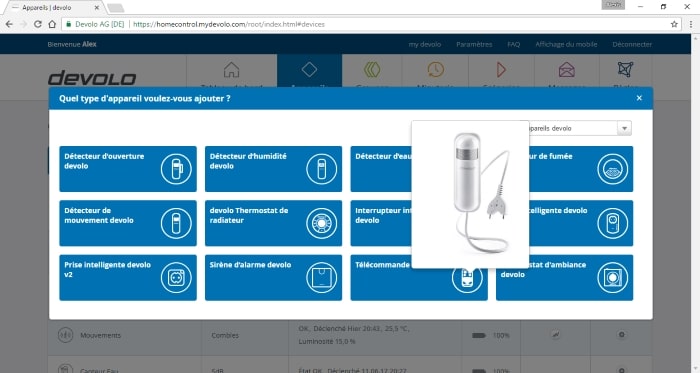Select the devolo Thermostat de radiateur tile
700x373 pixels.
click(x=273, y=223)
